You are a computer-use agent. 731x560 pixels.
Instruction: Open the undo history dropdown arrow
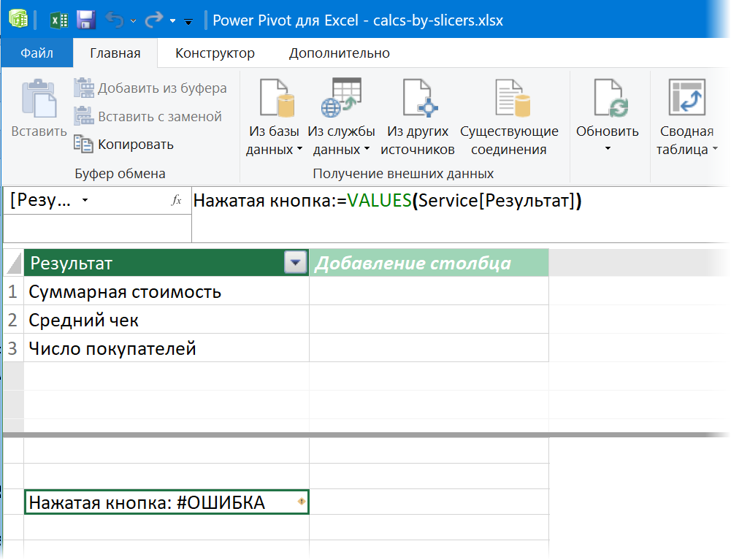coord(134,21)
